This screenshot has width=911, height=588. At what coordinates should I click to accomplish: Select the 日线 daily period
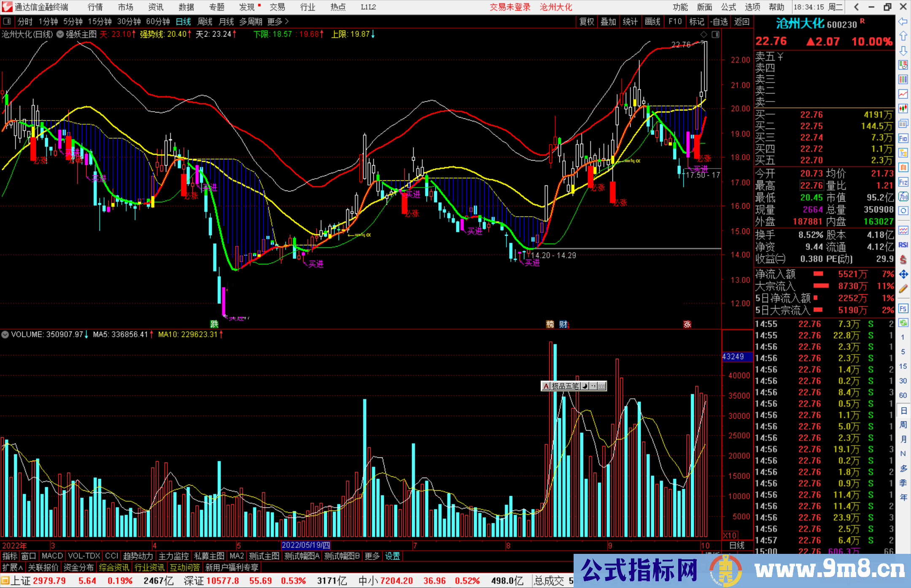[183, 21]
